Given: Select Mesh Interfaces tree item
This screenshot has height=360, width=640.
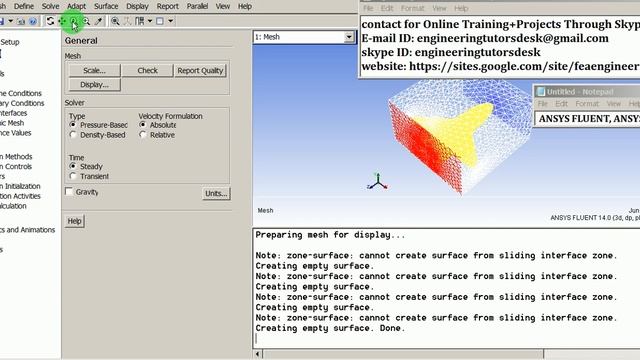Looking at the screenshot, I should coord(13,113).
